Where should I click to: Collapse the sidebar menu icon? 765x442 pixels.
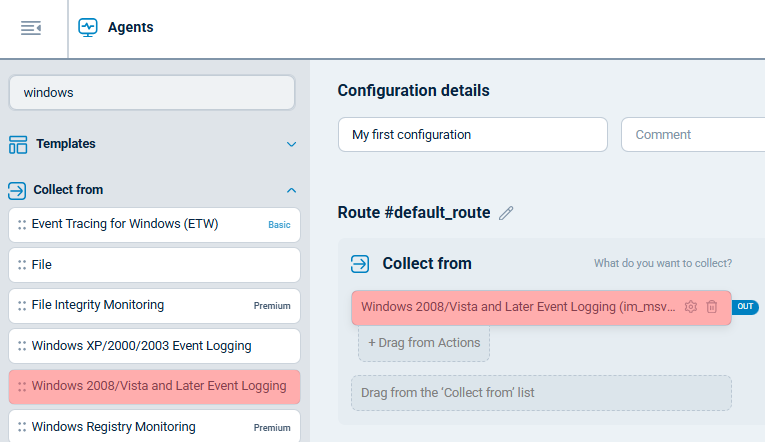(31, 28)
